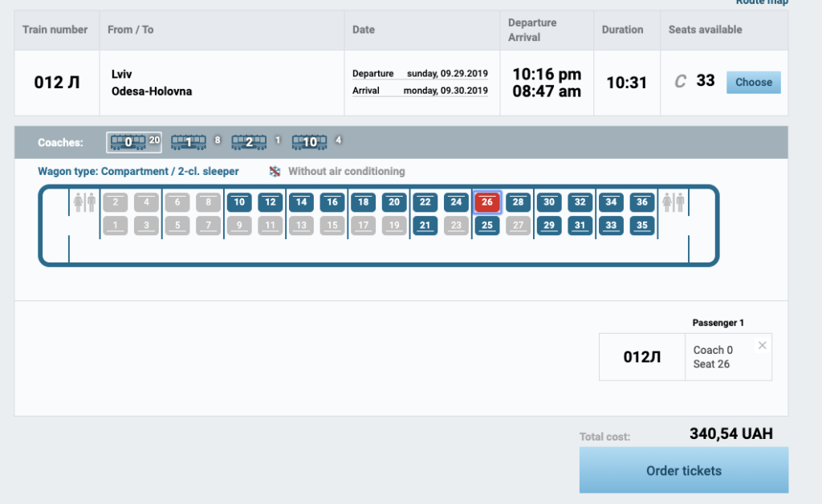Open coach 10 wagon icon

(309, 142)
